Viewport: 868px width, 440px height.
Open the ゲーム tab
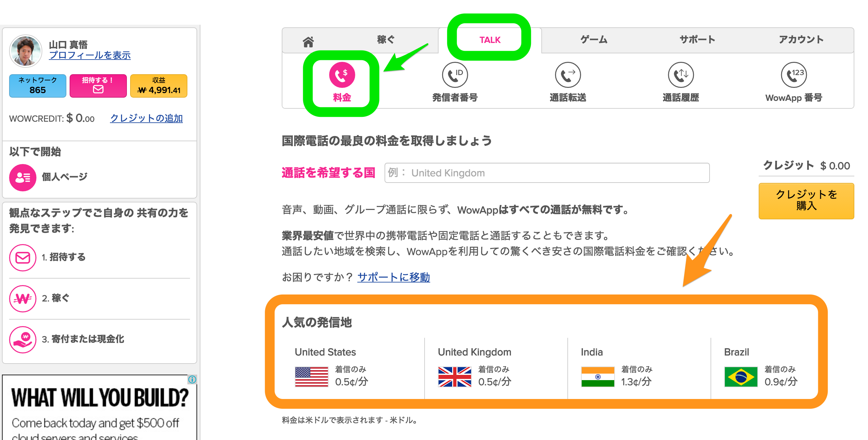pyautogui.click(x=593, y=39)
